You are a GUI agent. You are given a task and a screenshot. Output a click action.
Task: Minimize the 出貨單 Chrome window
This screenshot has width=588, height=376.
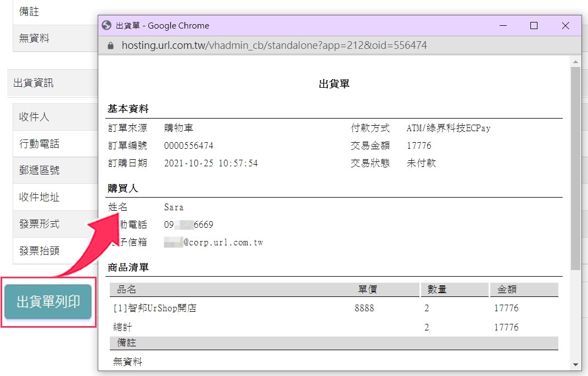(503, 25)
